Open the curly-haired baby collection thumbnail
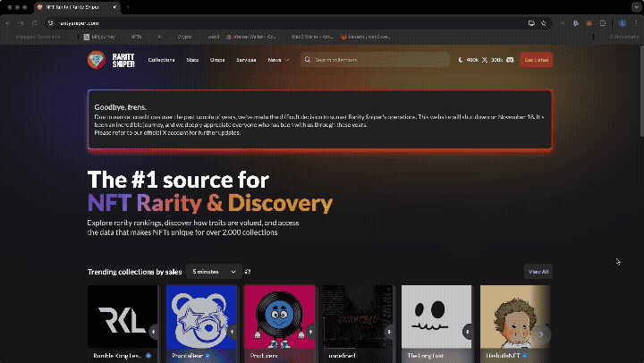Viewport: 644px width, 363px height. [x=515, y=317]
